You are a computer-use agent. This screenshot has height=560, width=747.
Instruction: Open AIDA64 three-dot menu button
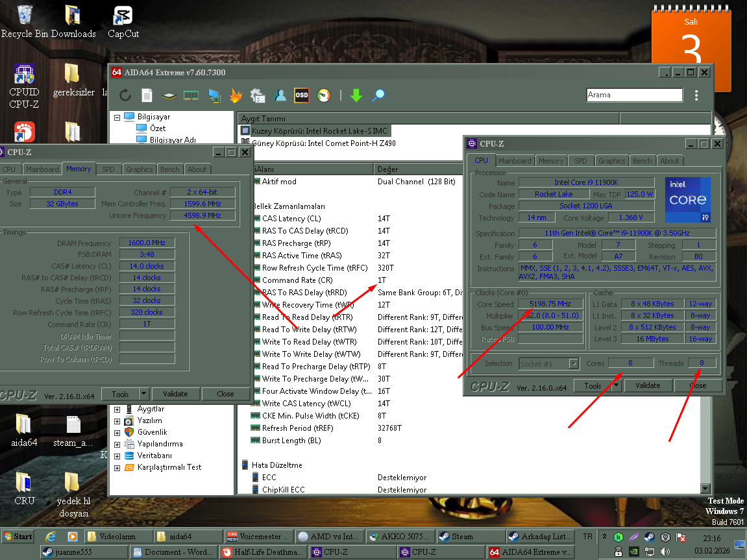pyautogui.click(x=696, y=95)
